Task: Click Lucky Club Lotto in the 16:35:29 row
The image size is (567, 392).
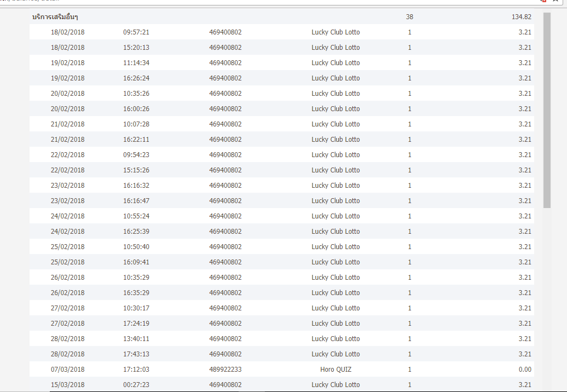Action: [335, 293]
